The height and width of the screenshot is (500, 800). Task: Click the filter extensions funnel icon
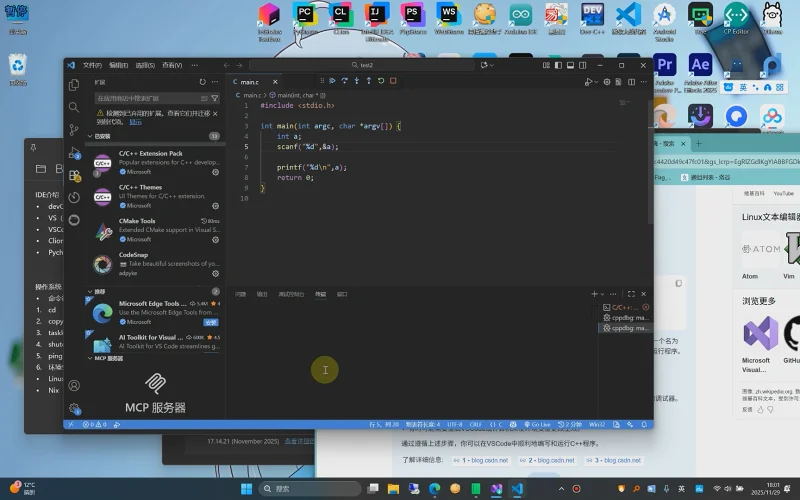215,98
